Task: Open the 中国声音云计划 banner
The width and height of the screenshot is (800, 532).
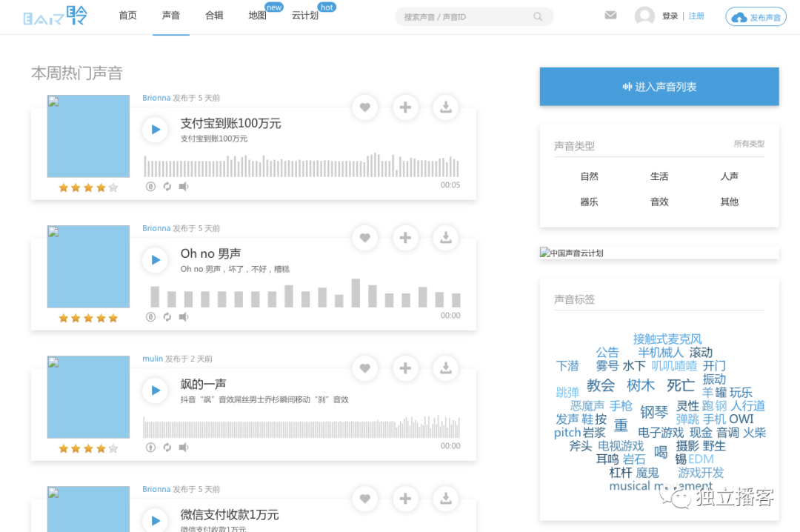Action: click(659, 253)
